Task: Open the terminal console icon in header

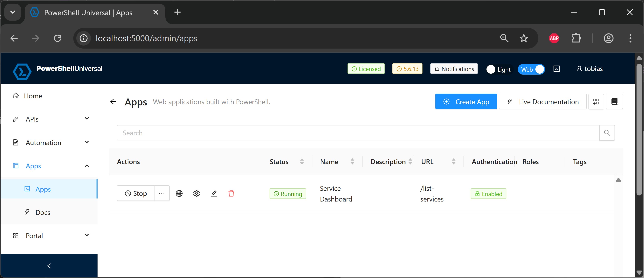Action: pos(557,69)
